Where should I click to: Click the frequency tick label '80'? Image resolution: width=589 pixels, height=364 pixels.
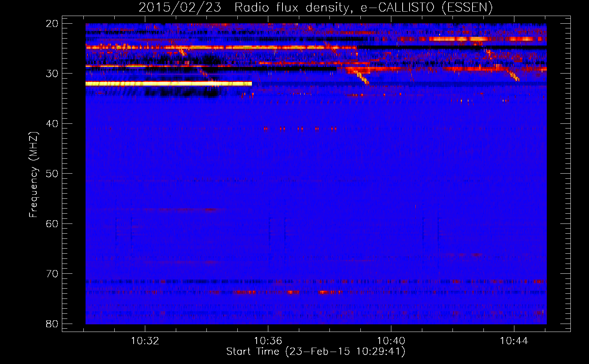click(x=52, y=324)
